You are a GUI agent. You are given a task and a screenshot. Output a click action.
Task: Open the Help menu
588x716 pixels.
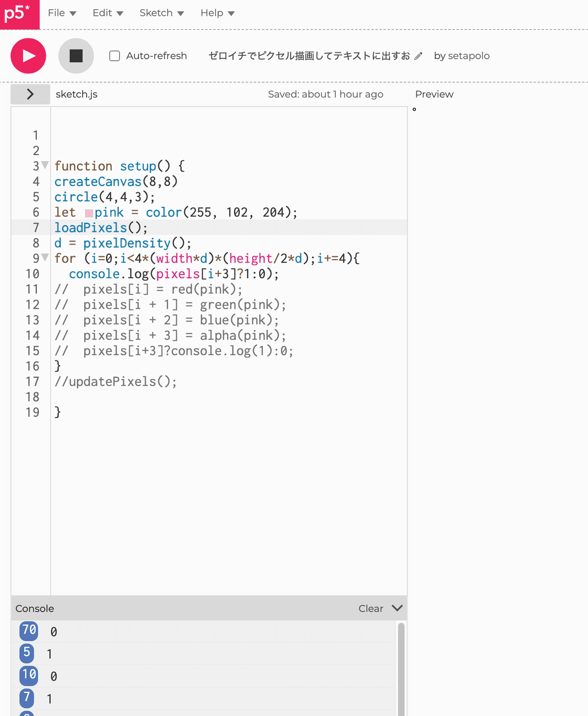point(218,13)
